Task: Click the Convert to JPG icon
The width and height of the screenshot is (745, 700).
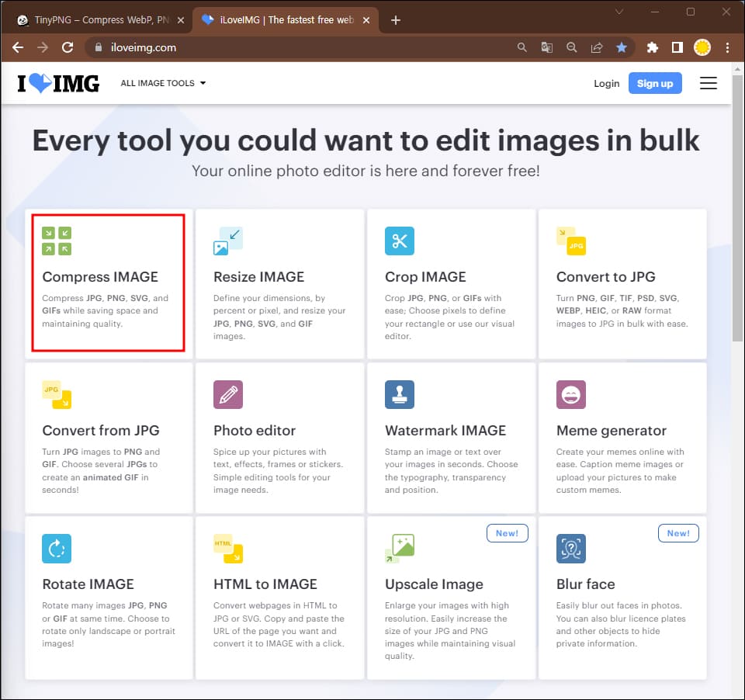Action: (570, 241)
